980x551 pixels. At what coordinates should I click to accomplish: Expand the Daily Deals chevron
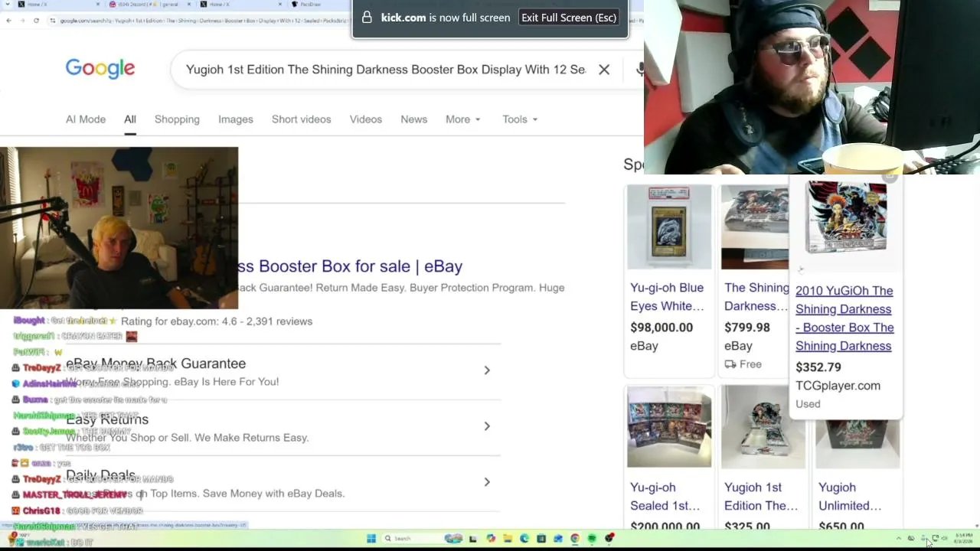(487, 482)
